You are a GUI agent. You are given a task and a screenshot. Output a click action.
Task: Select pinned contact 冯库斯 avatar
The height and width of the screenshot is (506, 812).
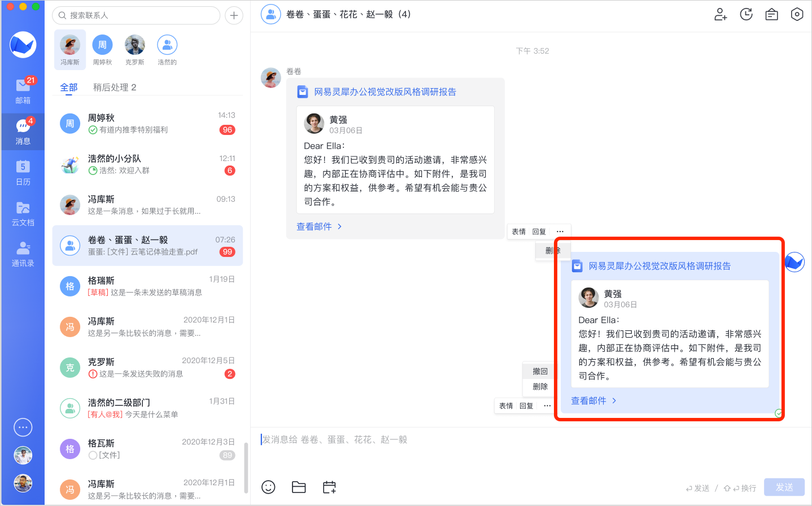pos(70,45)
